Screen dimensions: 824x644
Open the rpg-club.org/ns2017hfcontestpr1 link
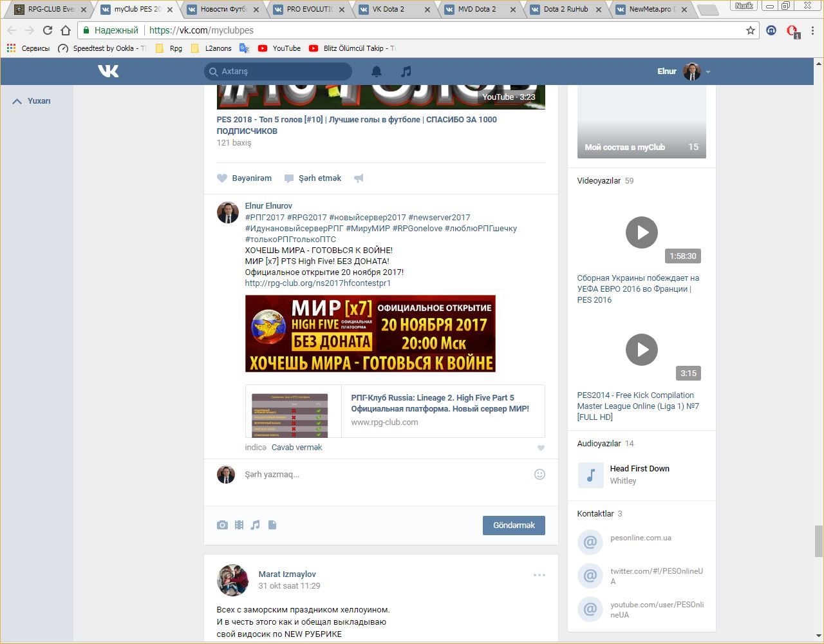[318, 283]
